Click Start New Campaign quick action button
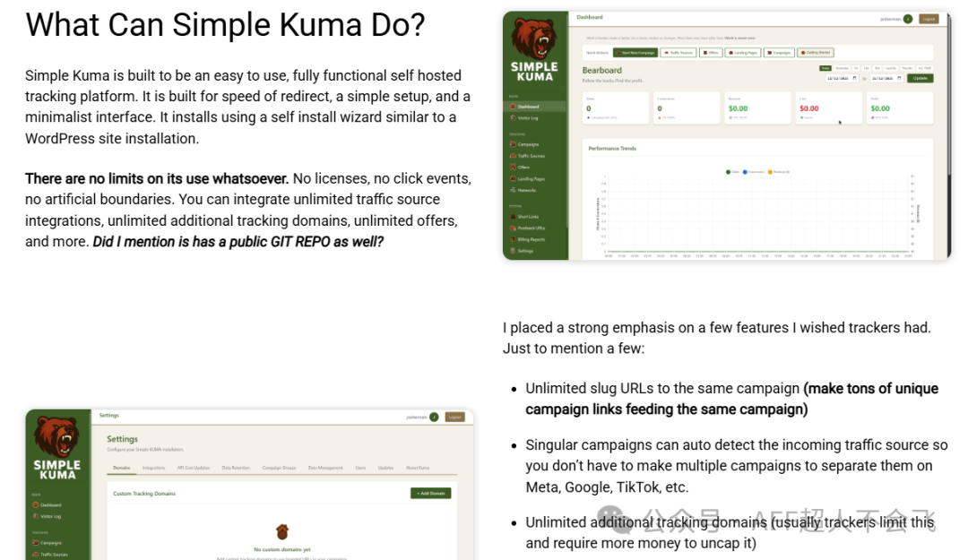968x560 pixels. coord(635,53)
